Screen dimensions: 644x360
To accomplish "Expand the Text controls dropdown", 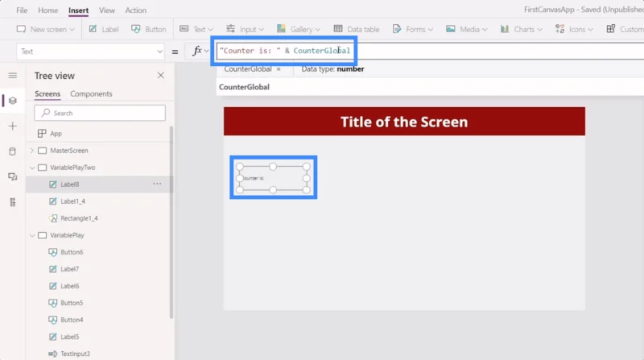I will tap(196, 29).
